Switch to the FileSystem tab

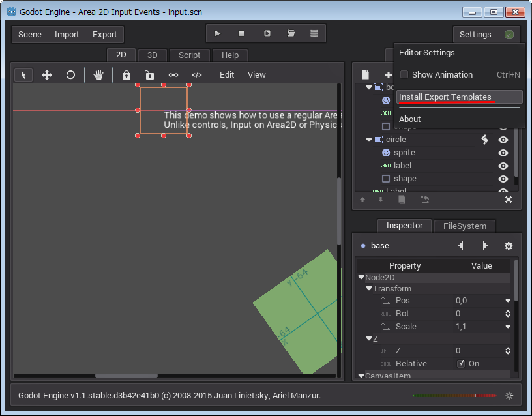pyautogui.click(x=464, y=226)
